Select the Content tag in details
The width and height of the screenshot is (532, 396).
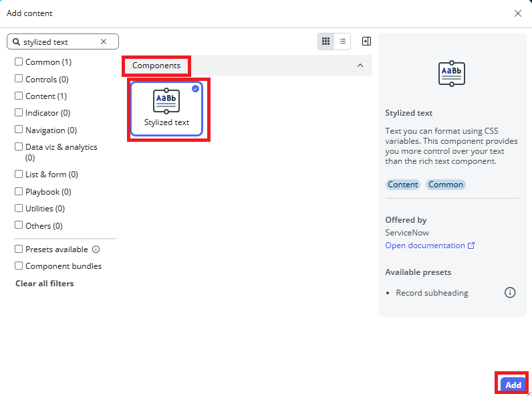click(x=403, y=185)
